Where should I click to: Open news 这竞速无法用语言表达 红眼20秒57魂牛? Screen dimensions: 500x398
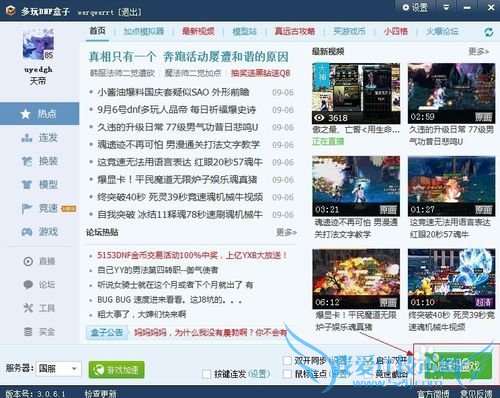coord(180,162)
